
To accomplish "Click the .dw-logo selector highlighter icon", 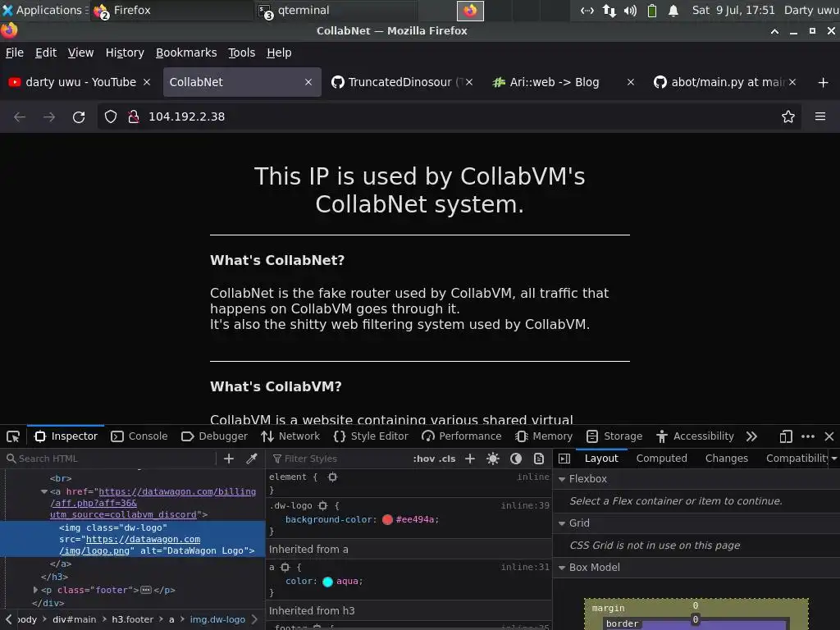I will coord(322,505).
